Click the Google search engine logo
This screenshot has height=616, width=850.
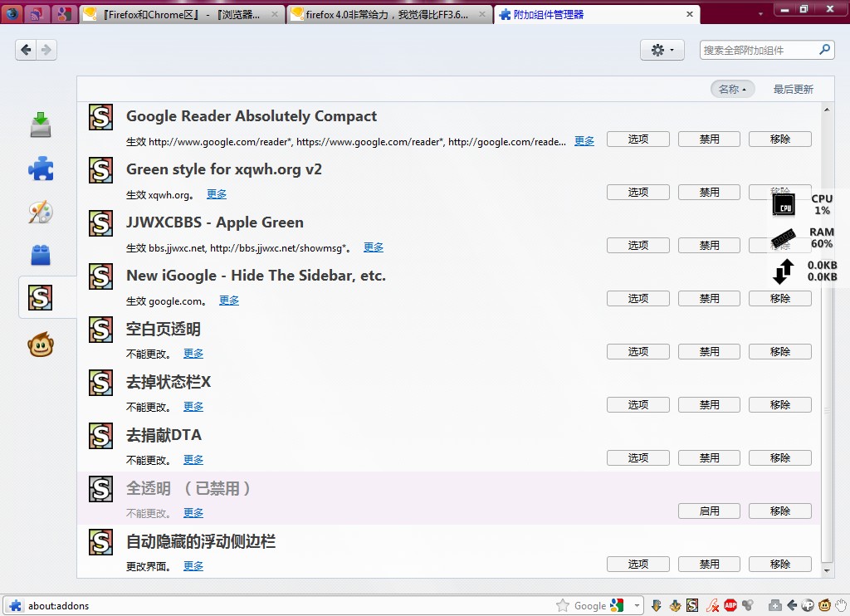tap(617, 605)
